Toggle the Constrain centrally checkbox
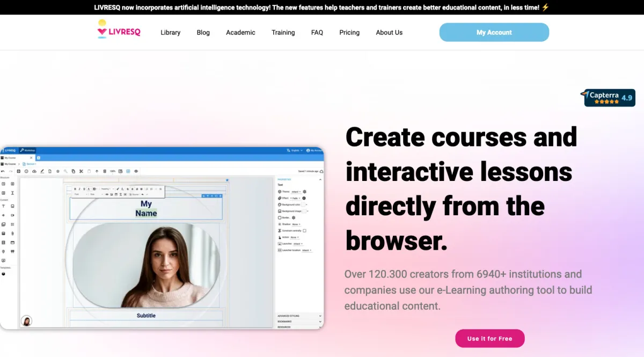Viewport: 644px width, 357px height. pyautogui.click(x=304, y=231)
